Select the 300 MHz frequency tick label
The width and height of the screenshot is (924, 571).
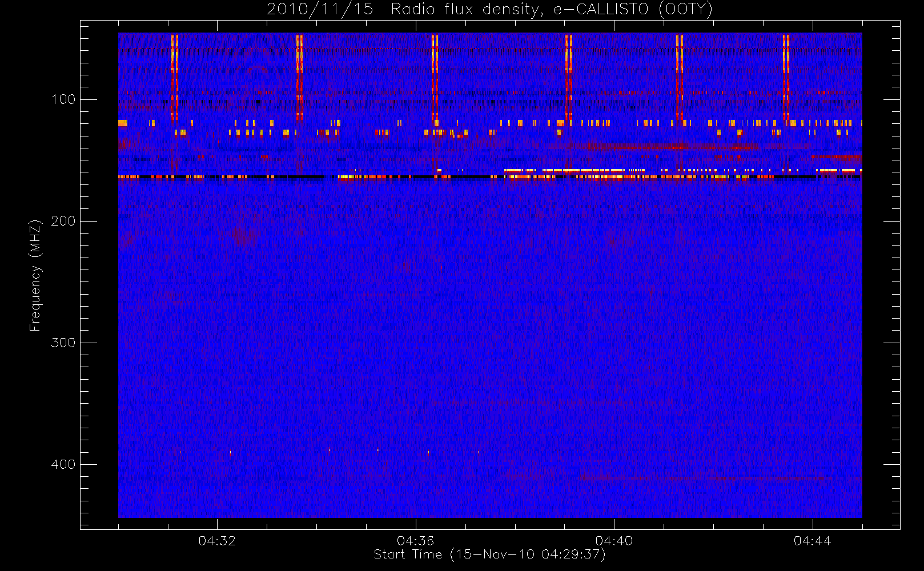click(x=63, y=343)
